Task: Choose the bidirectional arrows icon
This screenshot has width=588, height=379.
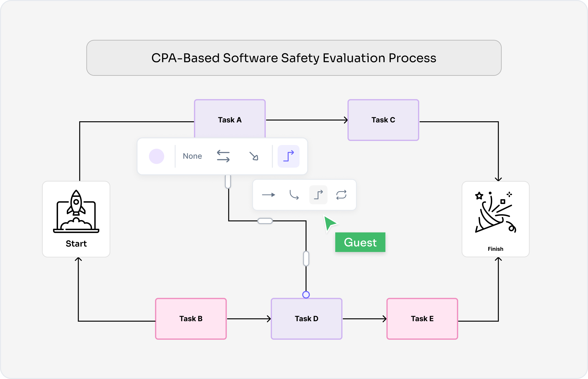Action: click(223, 156)
